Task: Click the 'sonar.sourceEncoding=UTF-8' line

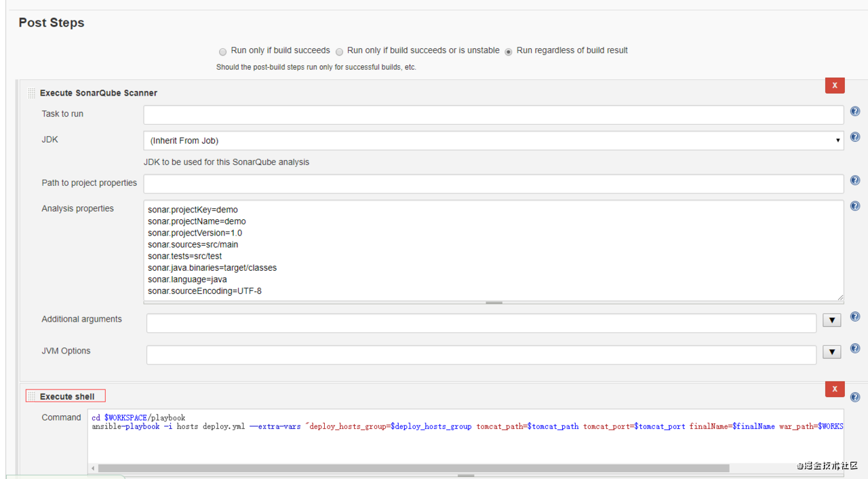Action: pos(205,291)
